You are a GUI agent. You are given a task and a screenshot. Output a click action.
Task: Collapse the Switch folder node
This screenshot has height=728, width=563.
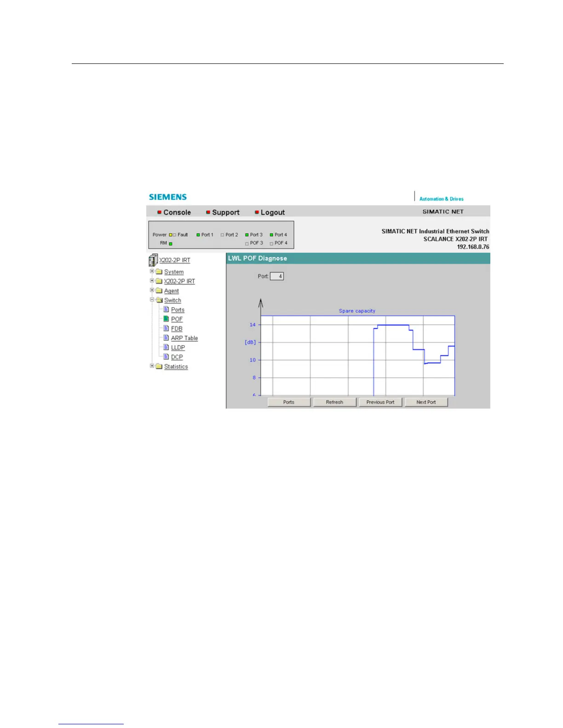(152, 299)
